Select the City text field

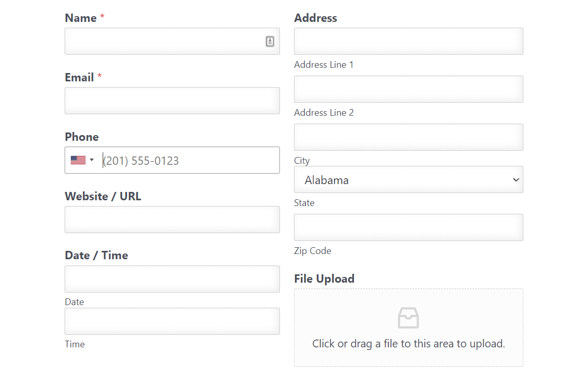408,137
